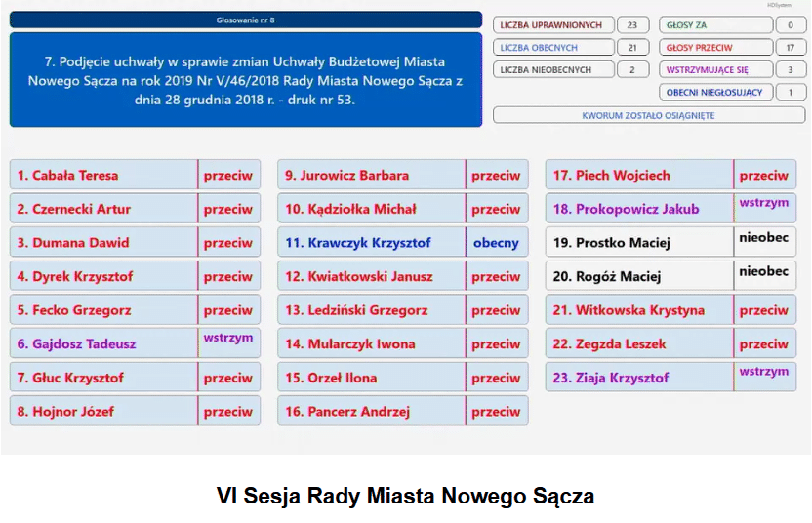Viewport: 812px width, 523px height.
Task: Click the value 23 beside LICZBA UPRAWNIONYCH
Action: click(632, 24)
